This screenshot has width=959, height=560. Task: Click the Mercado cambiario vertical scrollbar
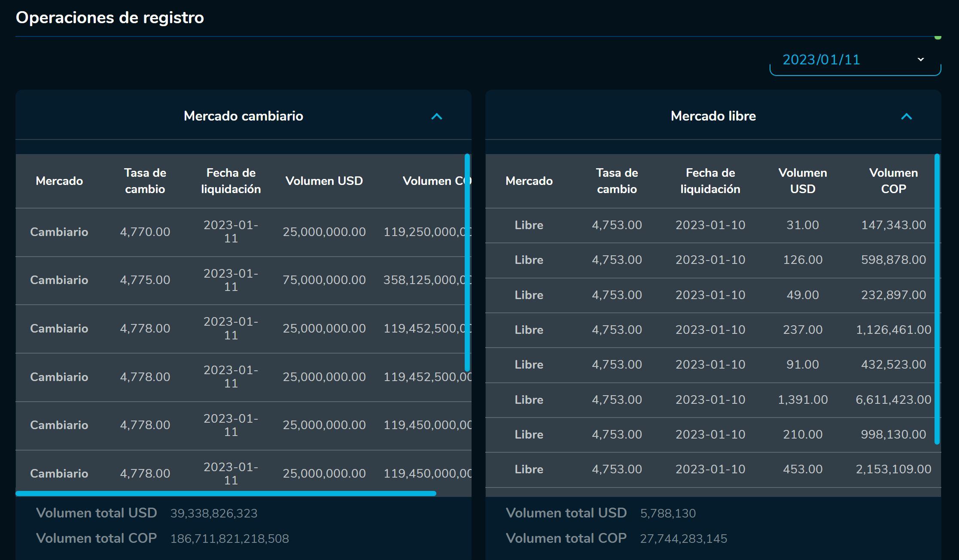467,262
